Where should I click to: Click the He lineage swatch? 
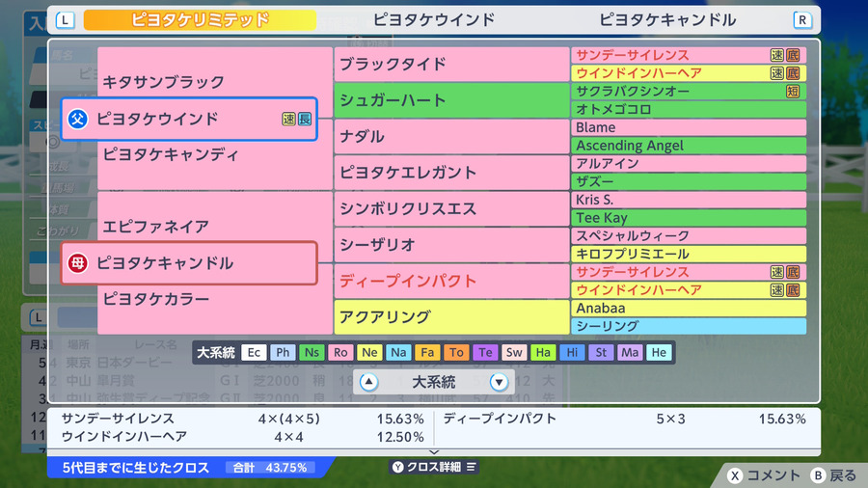tap(659, 352)
